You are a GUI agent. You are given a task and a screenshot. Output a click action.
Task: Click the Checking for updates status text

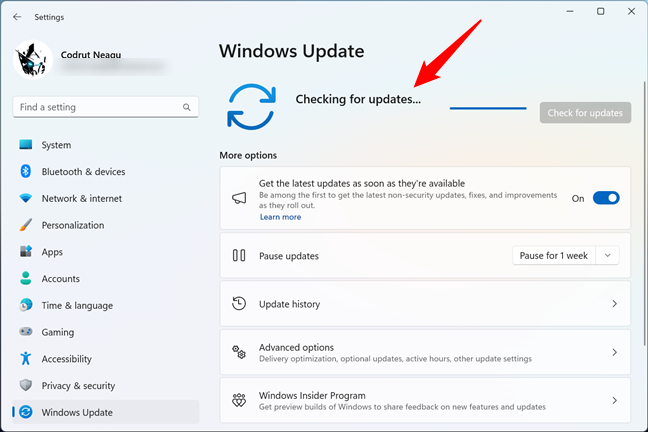click(x=358, y=99)
